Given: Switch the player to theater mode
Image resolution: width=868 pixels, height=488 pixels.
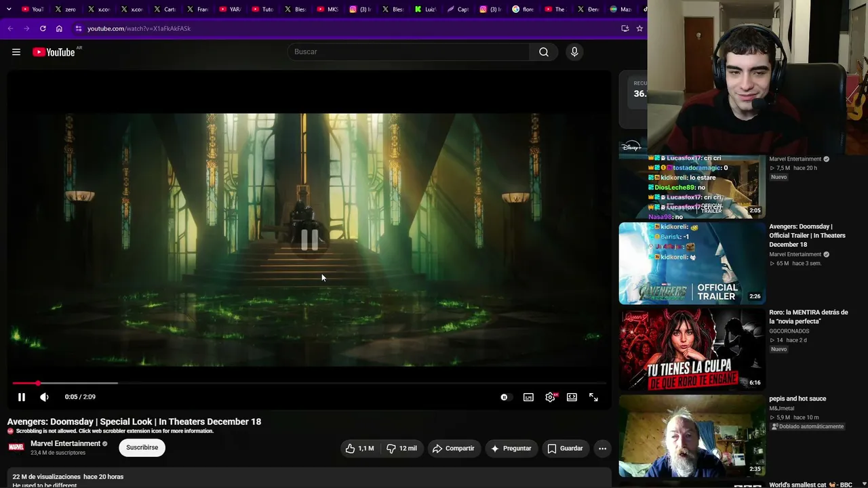Looking at the screenshot, I should (572, 397).
